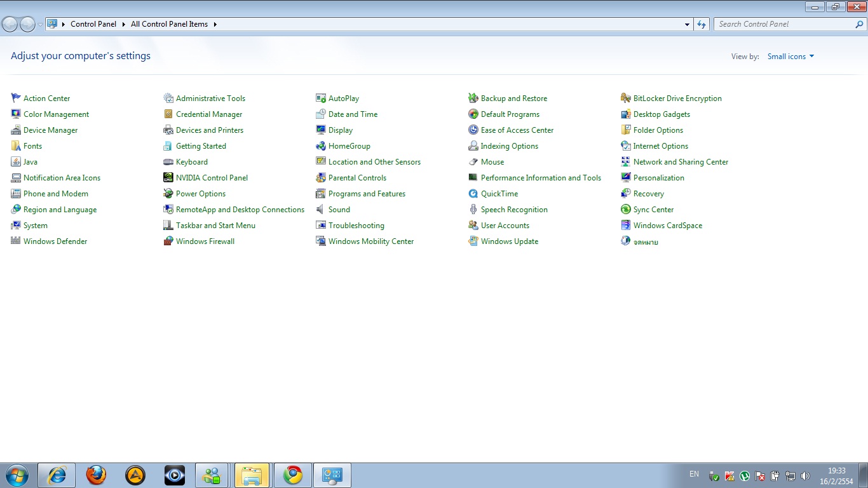Click the Taskbar and Start Menu link
Screen dimensions: 868x488
215,226
